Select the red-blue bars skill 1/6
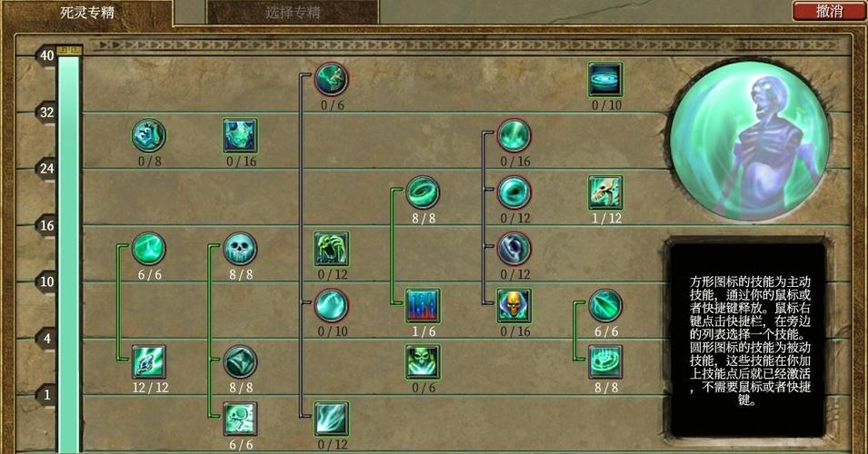The height and width of the screenshot is (454, 868). point(423,305)
